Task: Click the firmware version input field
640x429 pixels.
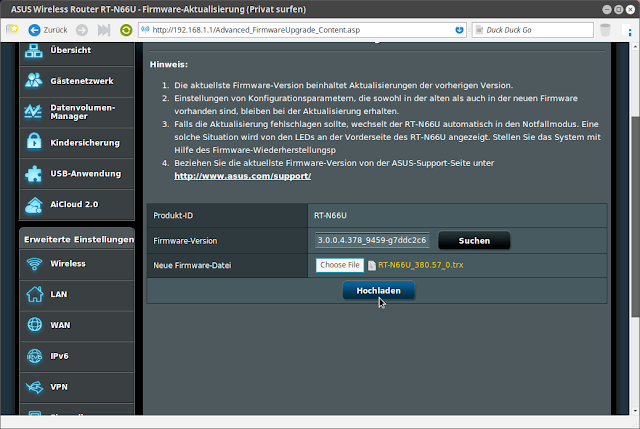Action: click(372, 240)
